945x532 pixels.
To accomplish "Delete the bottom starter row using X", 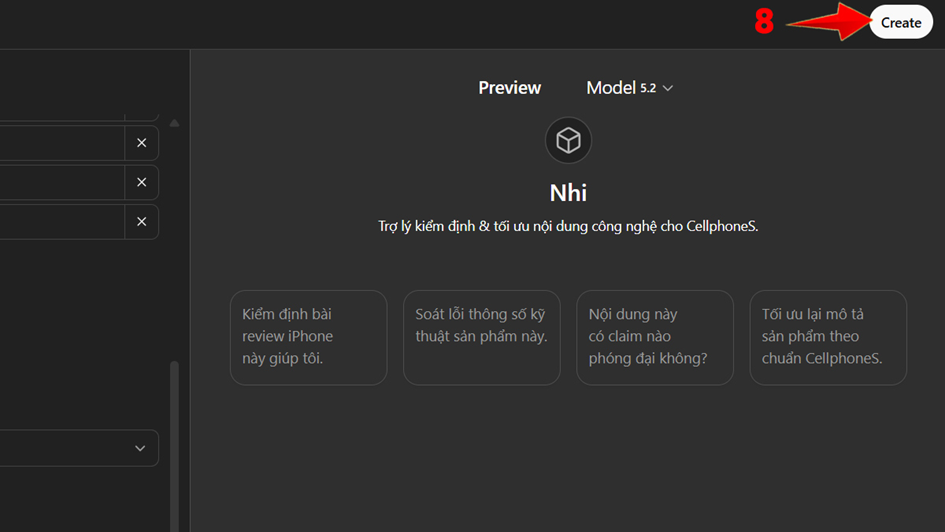I will pos(141,222).
